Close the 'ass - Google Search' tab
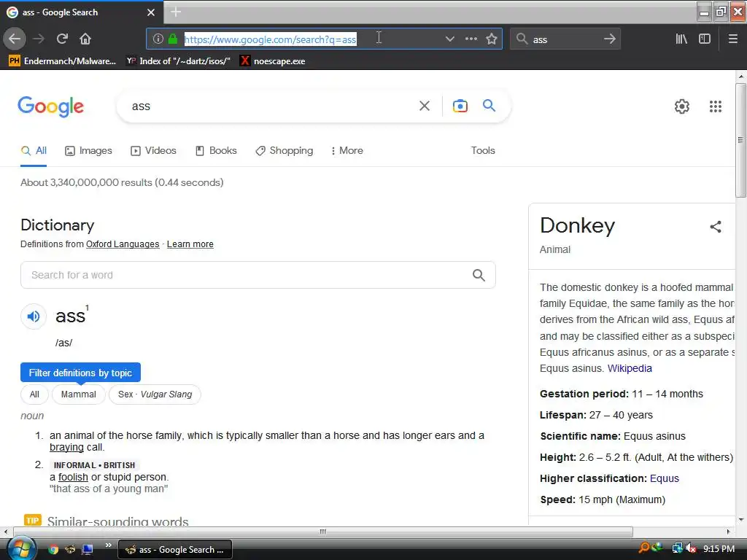 point(151,12)
